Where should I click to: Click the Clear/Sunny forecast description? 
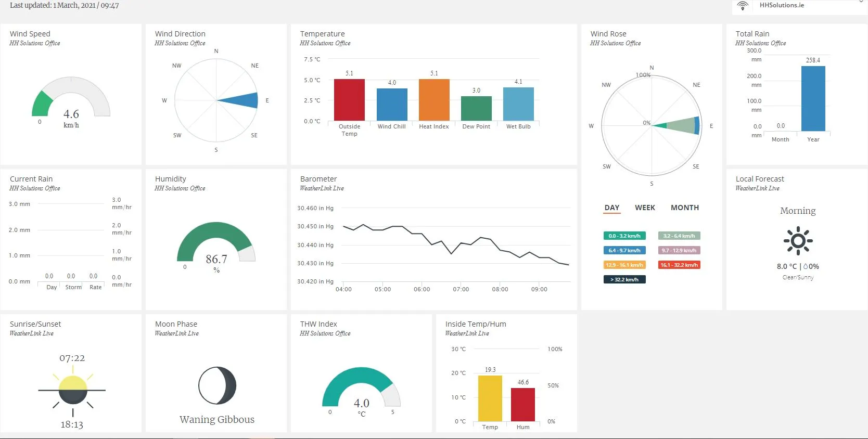798,277
